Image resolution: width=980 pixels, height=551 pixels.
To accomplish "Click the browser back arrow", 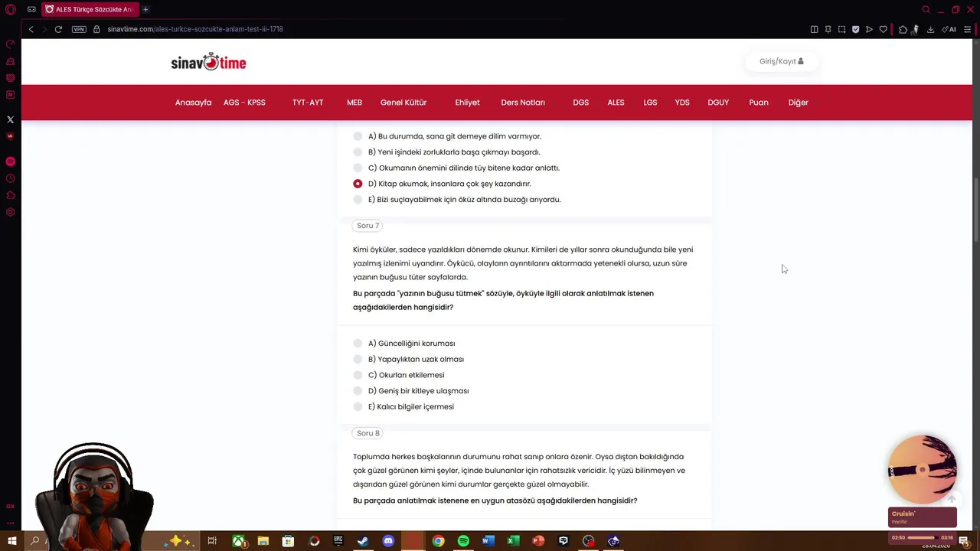I will pos(31,29).
